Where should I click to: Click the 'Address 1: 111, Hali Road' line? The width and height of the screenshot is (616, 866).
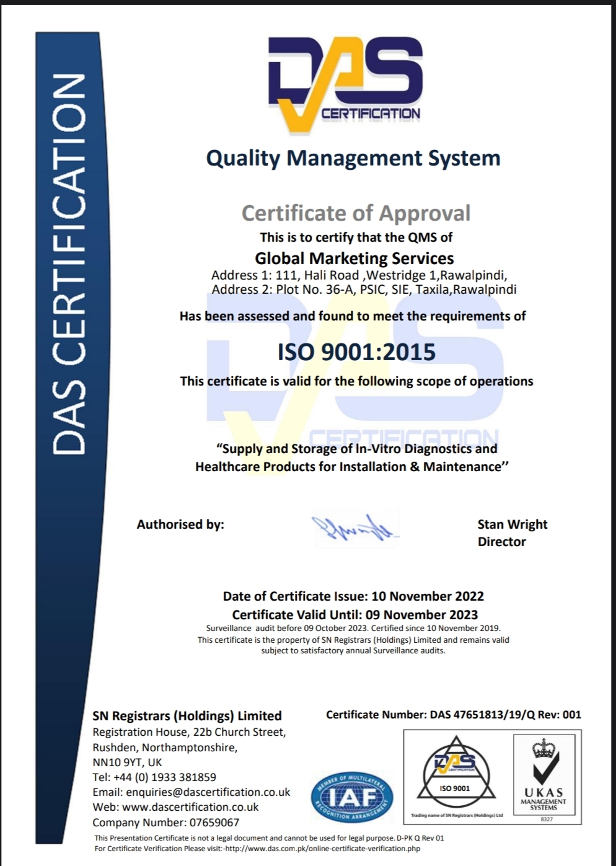(359, 275)
